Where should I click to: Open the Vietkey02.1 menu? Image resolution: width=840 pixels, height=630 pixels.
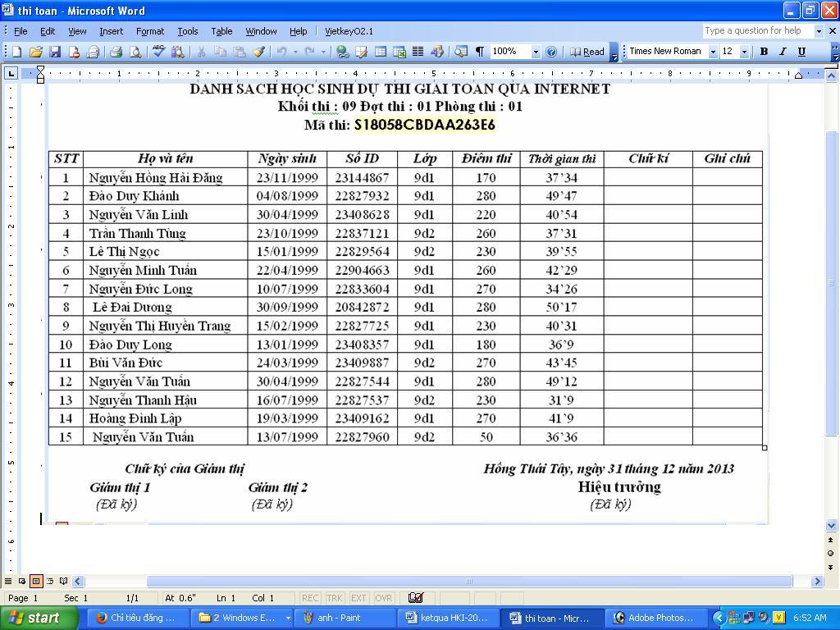click(349, 31)
